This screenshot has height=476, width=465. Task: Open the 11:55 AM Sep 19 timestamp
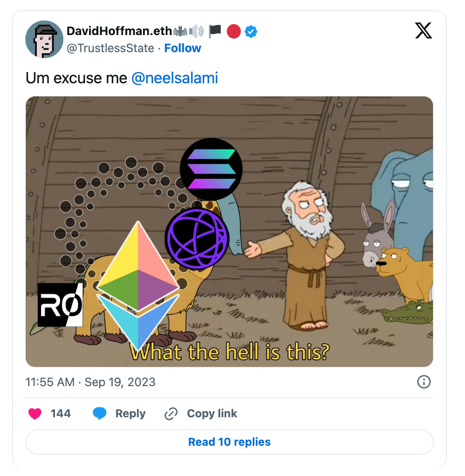coord(90,382)
